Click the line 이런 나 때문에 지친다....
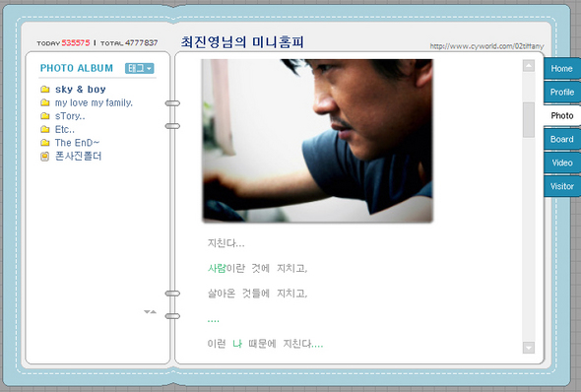 click(265, 344)
